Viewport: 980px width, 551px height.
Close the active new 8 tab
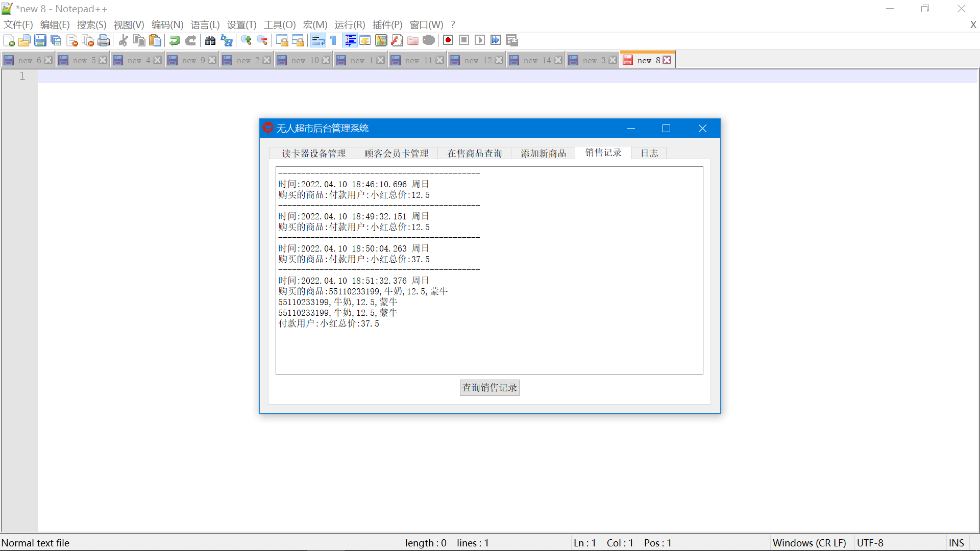[667, 60]
